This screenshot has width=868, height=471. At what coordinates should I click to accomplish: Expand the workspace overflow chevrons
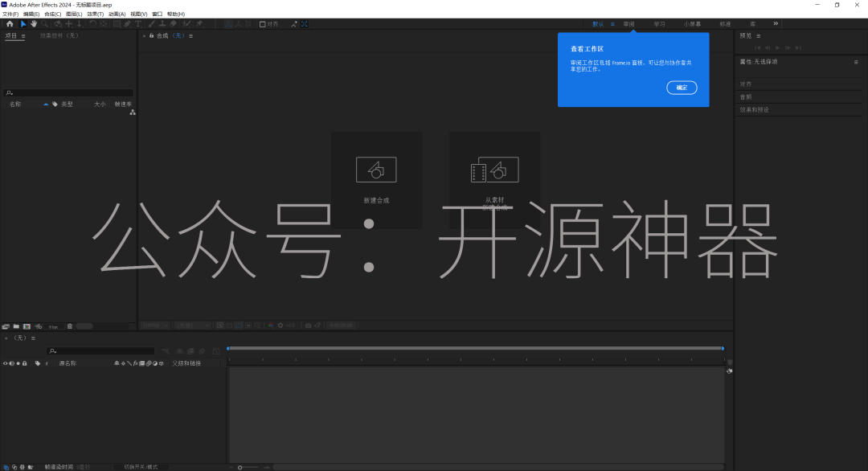tap(776, 24)
